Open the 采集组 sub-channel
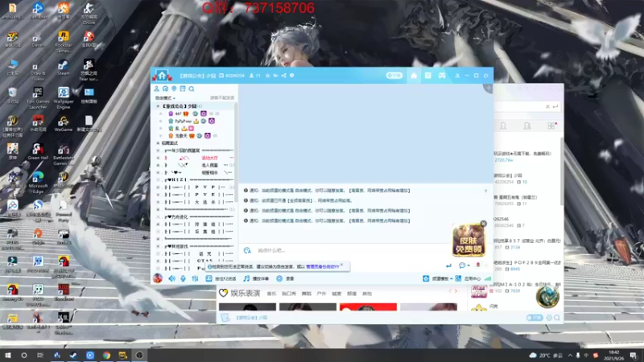This screenshot has height=362, width=644. pyautogui.click(x=204, y=232)
